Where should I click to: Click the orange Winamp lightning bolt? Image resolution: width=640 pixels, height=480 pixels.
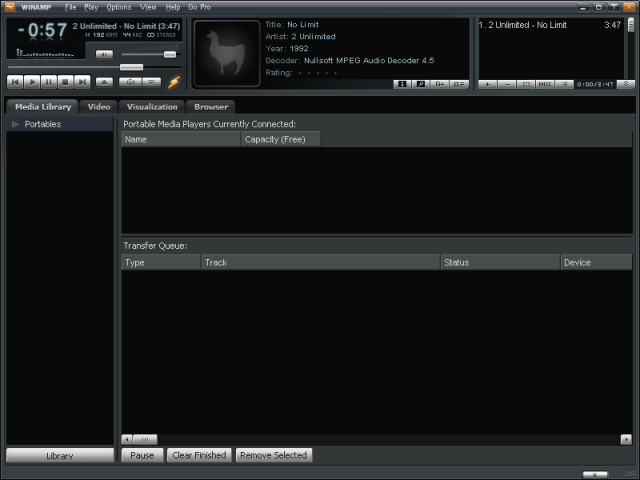[174, 82]
